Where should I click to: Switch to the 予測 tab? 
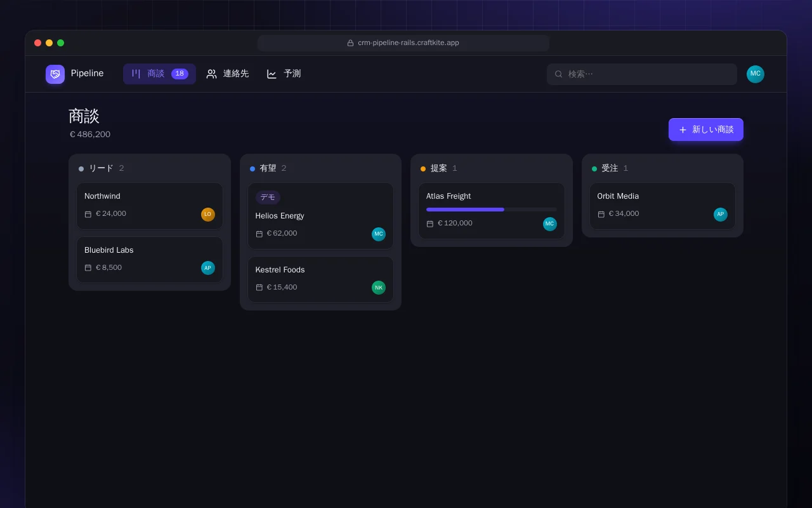[284, 74]
